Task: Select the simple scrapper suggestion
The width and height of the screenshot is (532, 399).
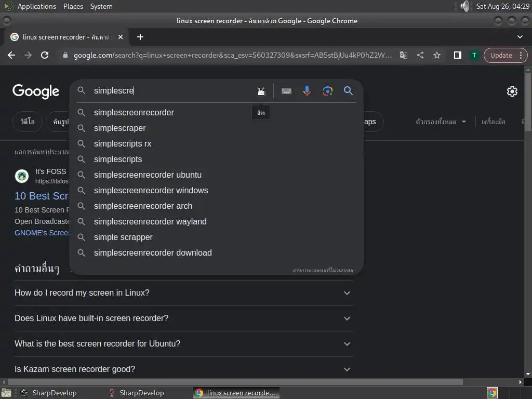Action: pos(216,237)
